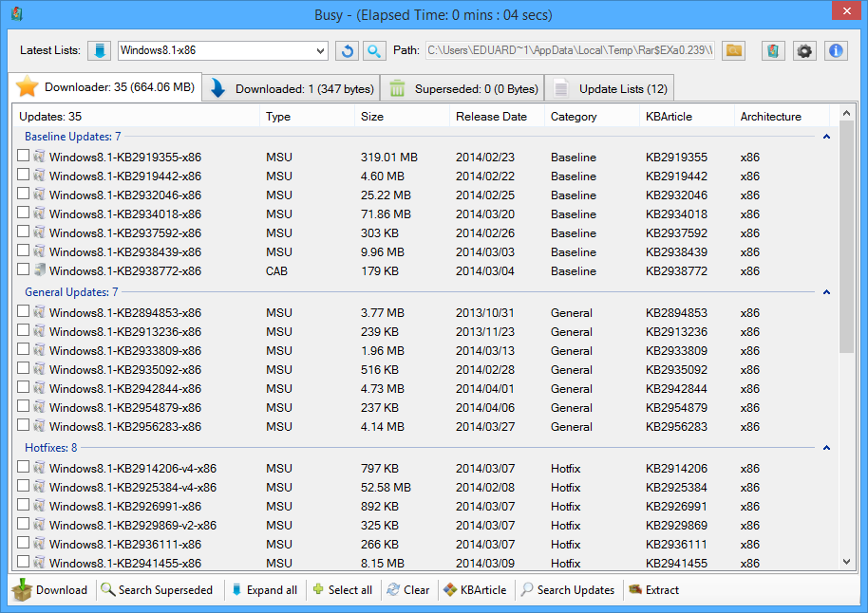Sort by Release Date column header
This screenshot has height=613, width=868.
pos(497,117)
